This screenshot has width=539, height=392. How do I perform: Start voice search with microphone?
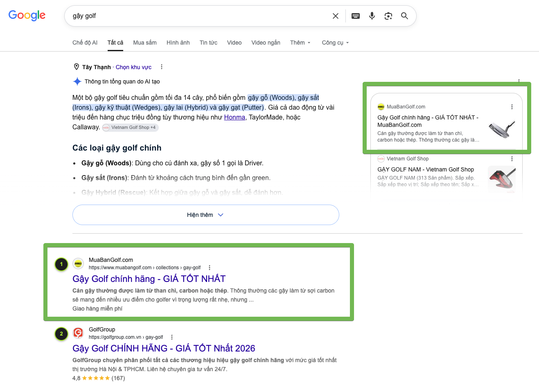372,16
